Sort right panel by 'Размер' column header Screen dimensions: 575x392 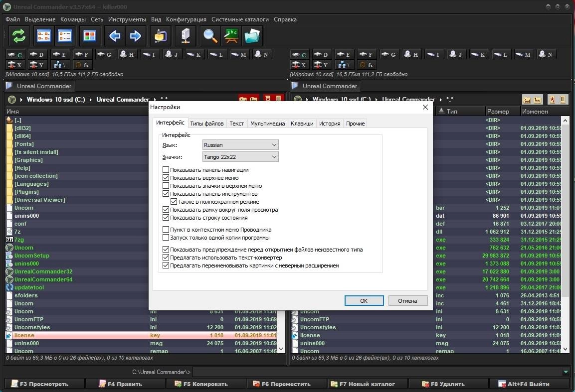point(502,111)
